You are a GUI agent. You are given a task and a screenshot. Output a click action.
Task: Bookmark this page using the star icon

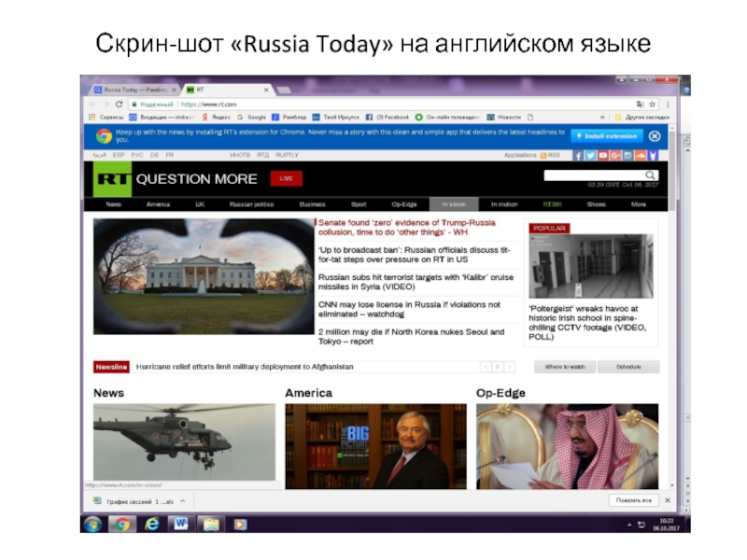(x=652, y=105)
